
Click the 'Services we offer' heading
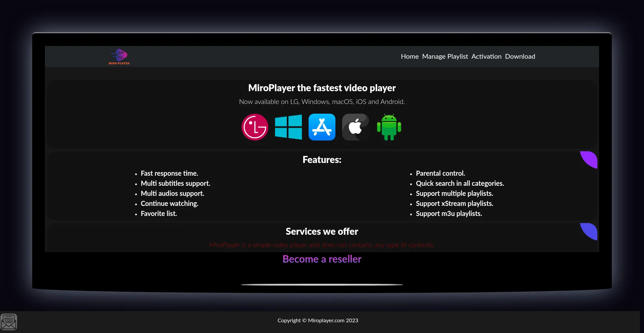(322, 231)
